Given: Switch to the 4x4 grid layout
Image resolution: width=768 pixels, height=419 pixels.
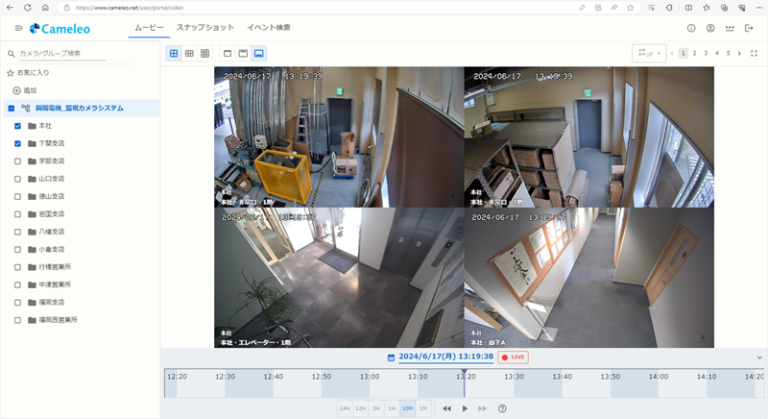Looking at the screenshot, I should click(205, 53).
